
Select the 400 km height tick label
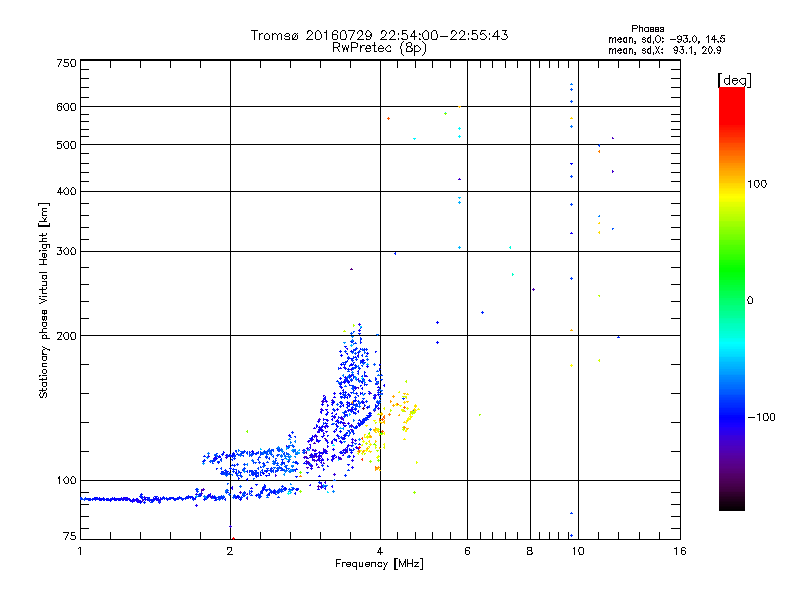(x=66, y=191)
